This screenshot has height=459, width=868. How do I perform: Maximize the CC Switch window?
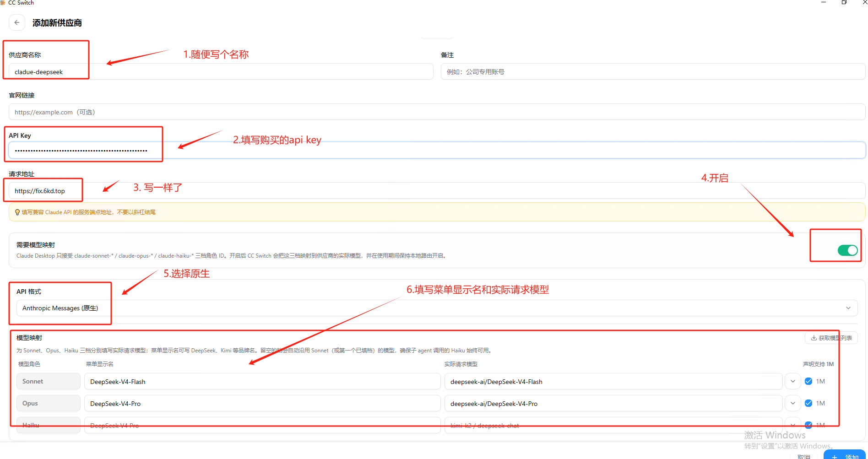(844, 3)
